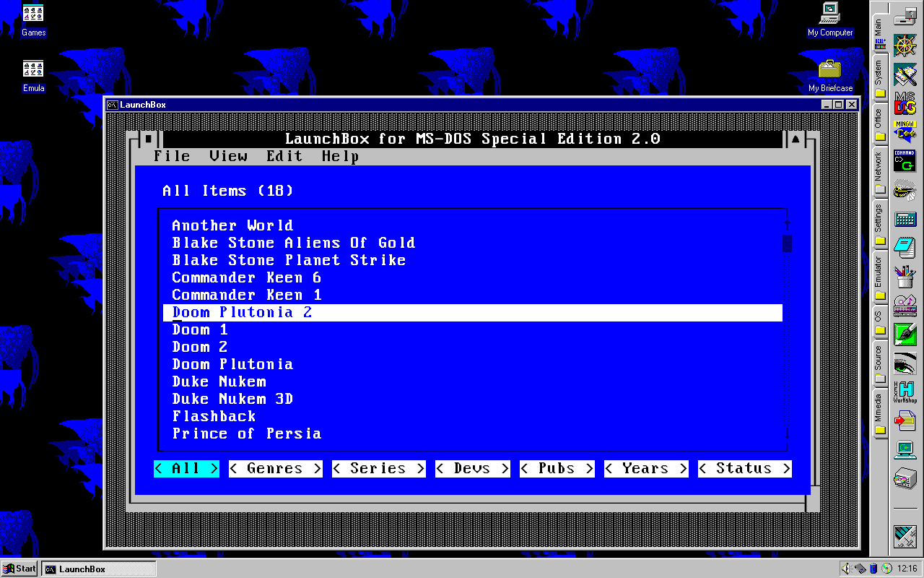Switch to the System toolbar tab
This screenshot has width=924, height=578.
tap(879, 78)
